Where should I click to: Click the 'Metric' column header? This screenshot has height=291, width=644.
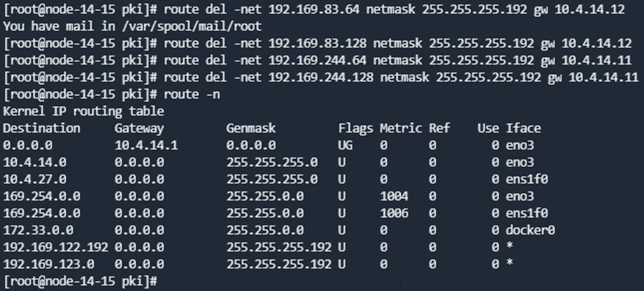pyautogui.click(x=400, y=128)
